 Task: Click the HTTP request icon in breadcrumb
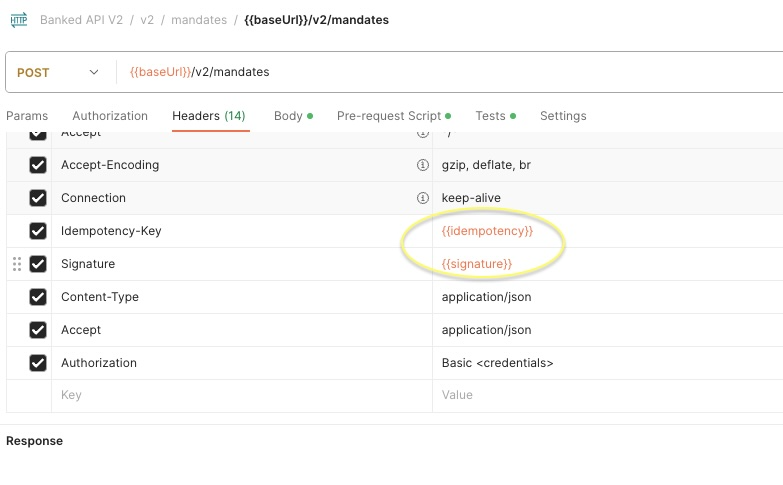[x=18, y=20]
